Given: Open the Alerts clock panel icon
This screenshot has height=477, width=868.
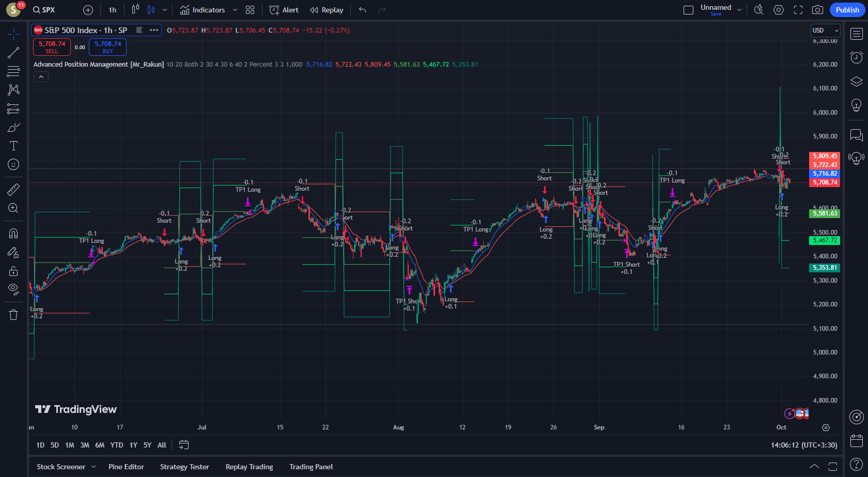Looking at the screenshot, I should [856, 57].
